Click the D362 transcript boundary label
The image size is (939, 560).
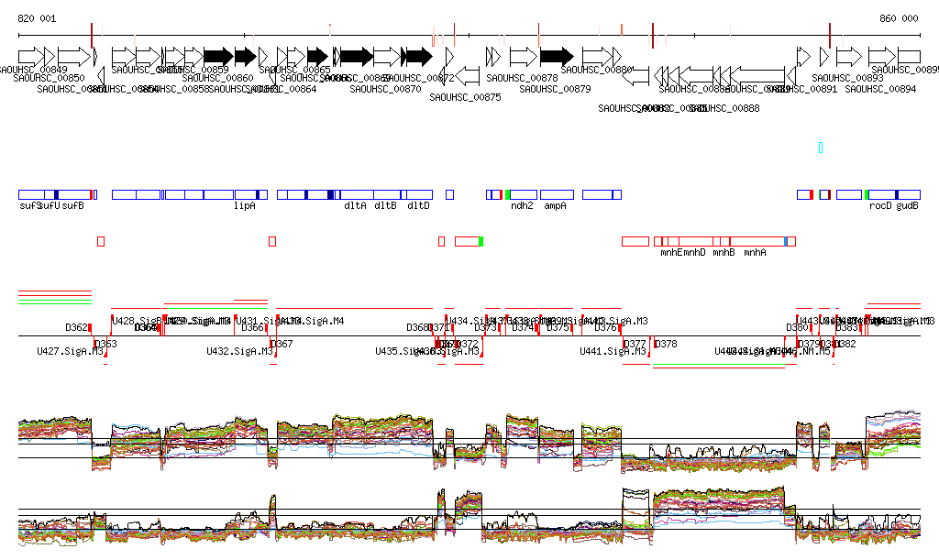pyautogui.click(x=77, y=328)
